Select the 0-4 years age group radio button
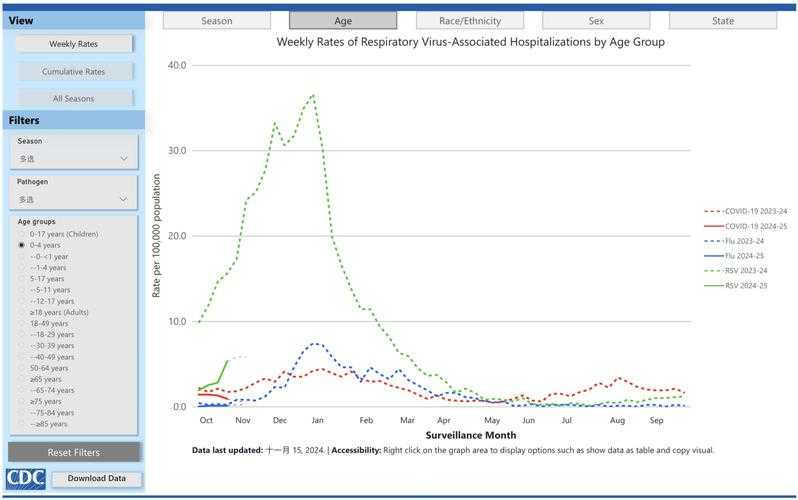 (22, 245)
